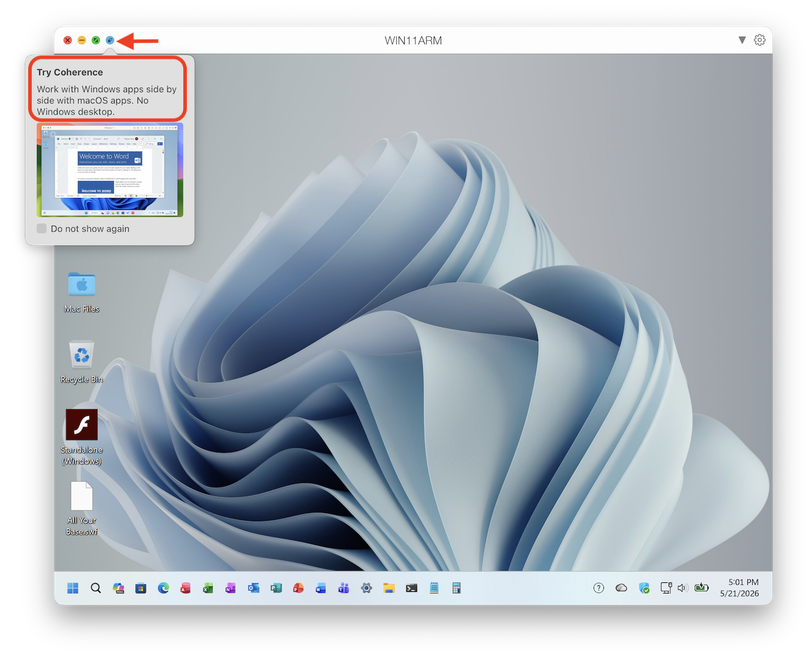Select the Recycle Bin desktop icon
The height and width of the screenshot is (657, 812).
[x=82, y=363]
